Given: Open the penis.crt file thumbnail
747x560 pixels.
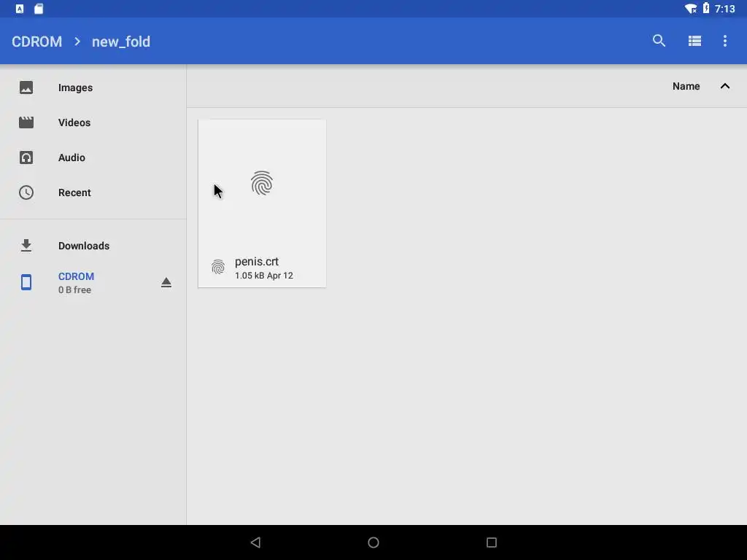Looking at the screenshot, I should 262,183.
